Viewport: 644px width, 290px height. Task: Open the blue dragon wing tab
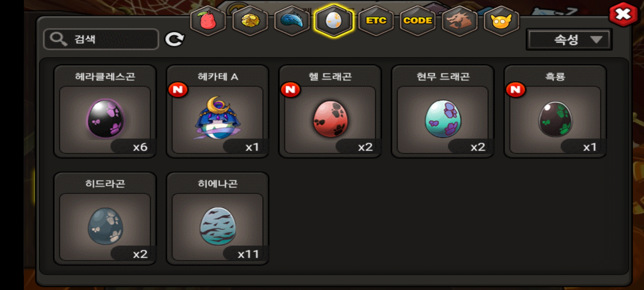click(x=292, y=21)
